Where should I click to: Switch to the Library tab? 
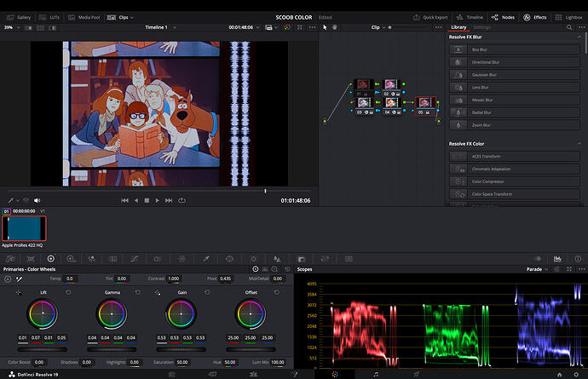pos(458,27)
